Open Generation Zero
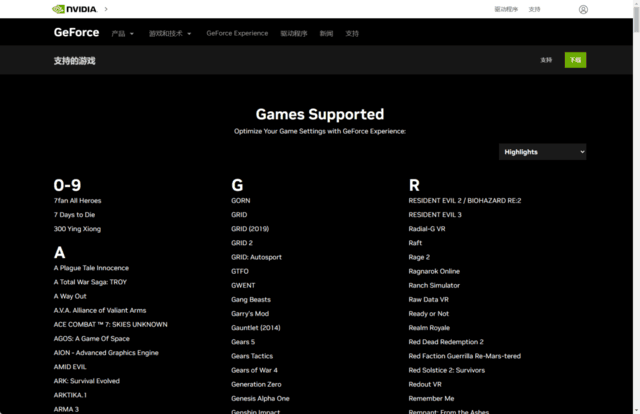The image size is (640, 414). tap(256, 385)
